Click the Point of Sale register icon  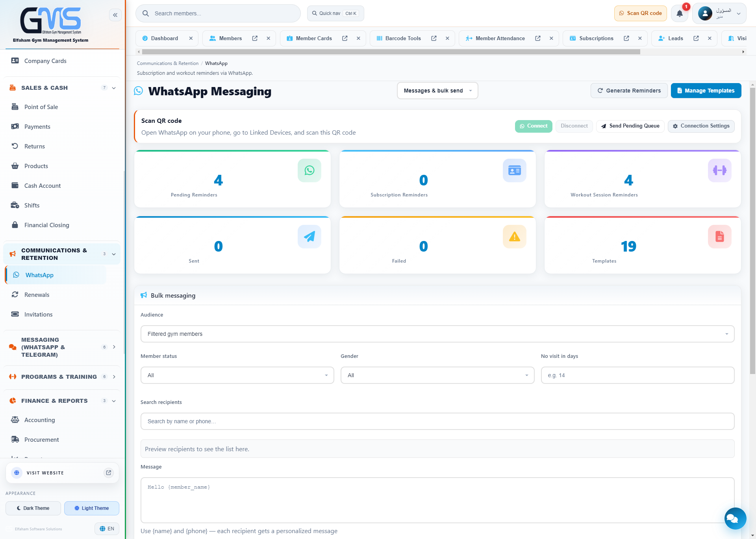pos(15,107)
